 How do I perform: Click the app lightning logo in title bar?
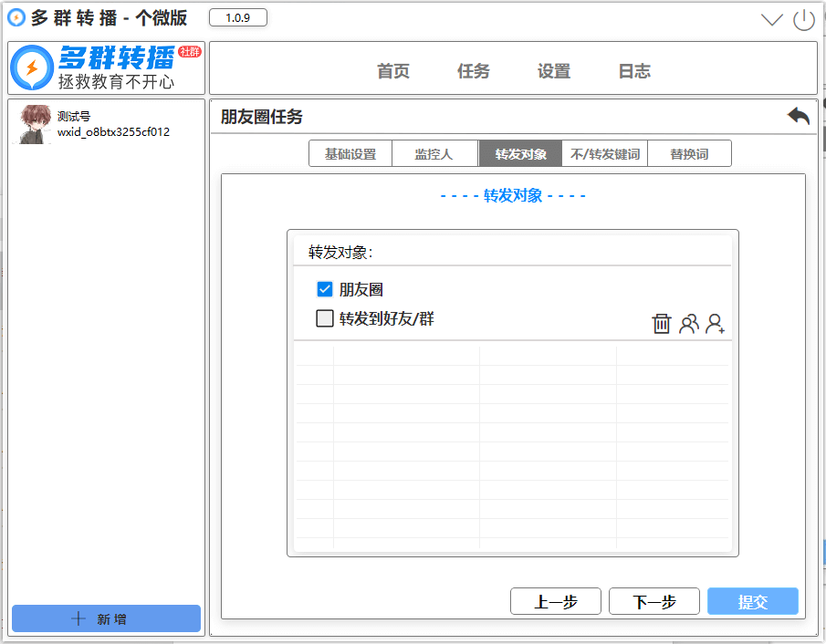click(x=16, y=17)
